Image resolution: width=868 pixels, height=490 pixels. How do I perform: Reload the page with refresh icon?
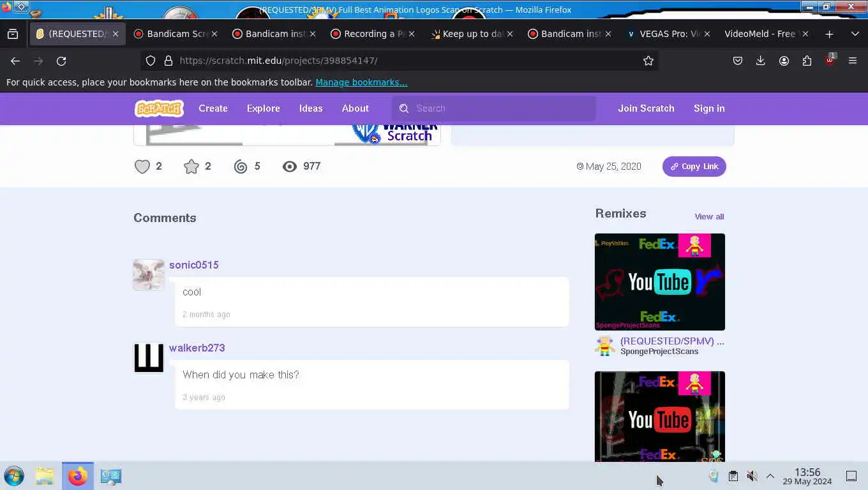point(61,61)
